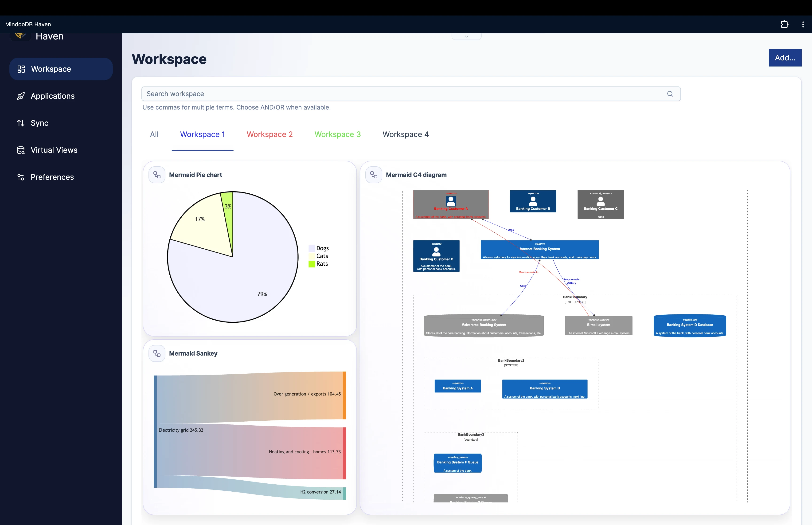
Task: Select the Workspace sidebar icon
Action: pos(21,69)
